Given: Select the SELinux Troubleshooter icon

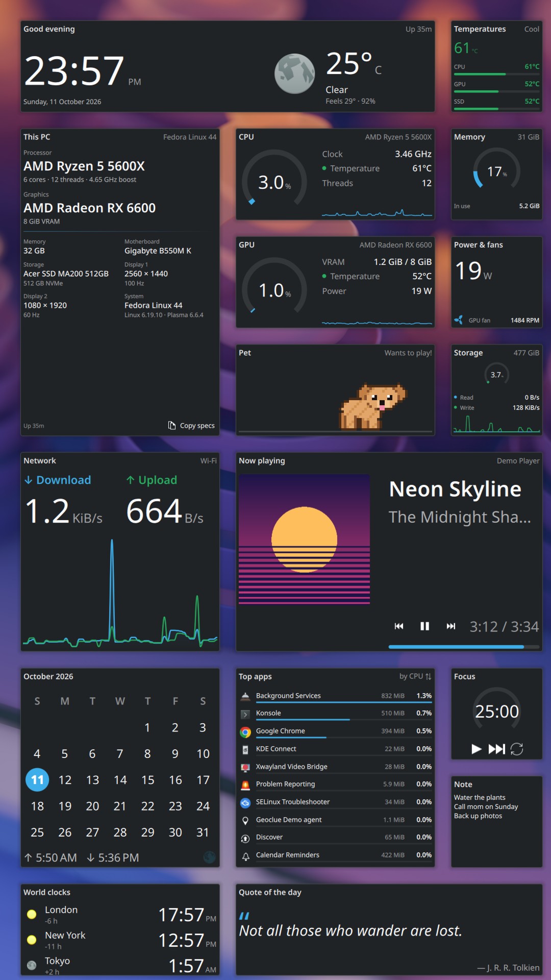Looking at the screenshot, I should (x=245, y=802).
